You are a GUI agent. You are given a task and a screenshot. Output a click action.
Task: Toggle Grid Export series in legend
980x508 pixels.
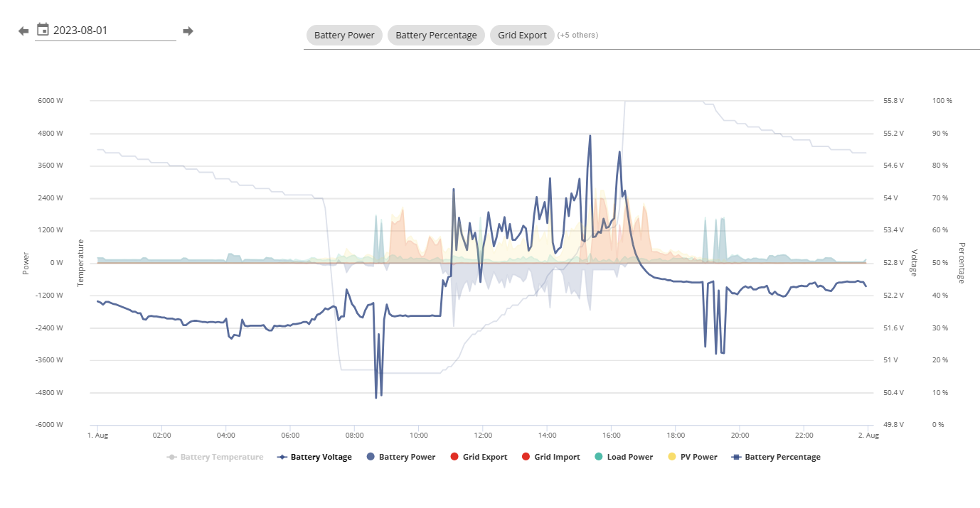(x=479, y=457)
